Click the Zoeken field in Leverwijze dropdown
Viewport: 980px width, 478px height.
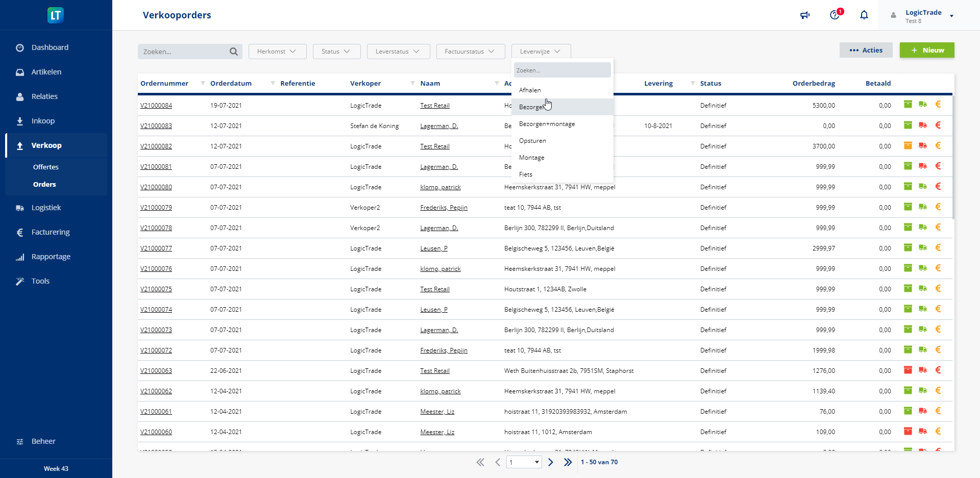(x=561, y=70)
